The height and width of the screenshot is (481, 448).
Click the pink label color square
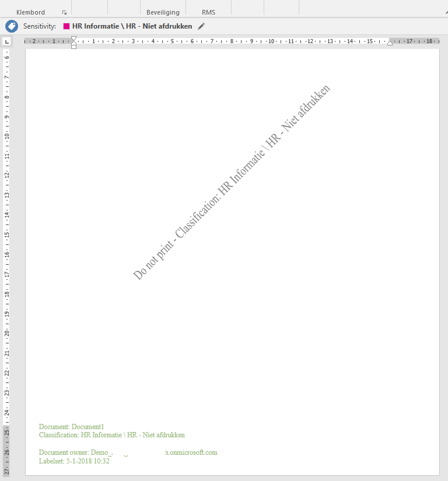coord(66,26)
